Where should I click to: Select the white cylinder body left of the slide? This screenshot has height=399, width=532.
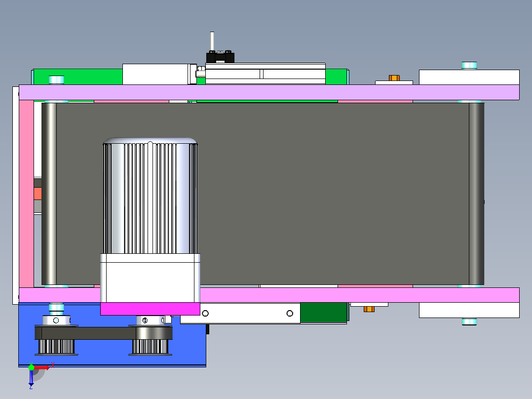(x=155, y=74)
